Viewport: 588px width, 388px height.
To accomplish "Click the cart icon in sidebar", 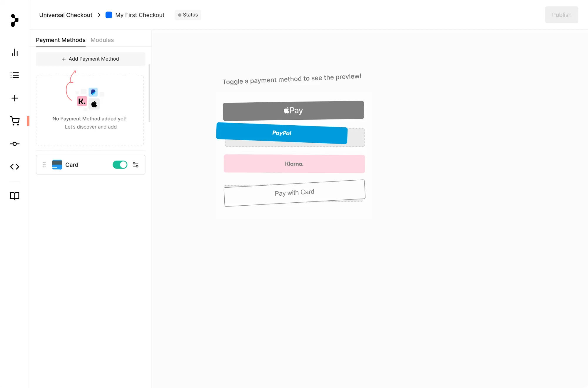I will pos(14,121).
